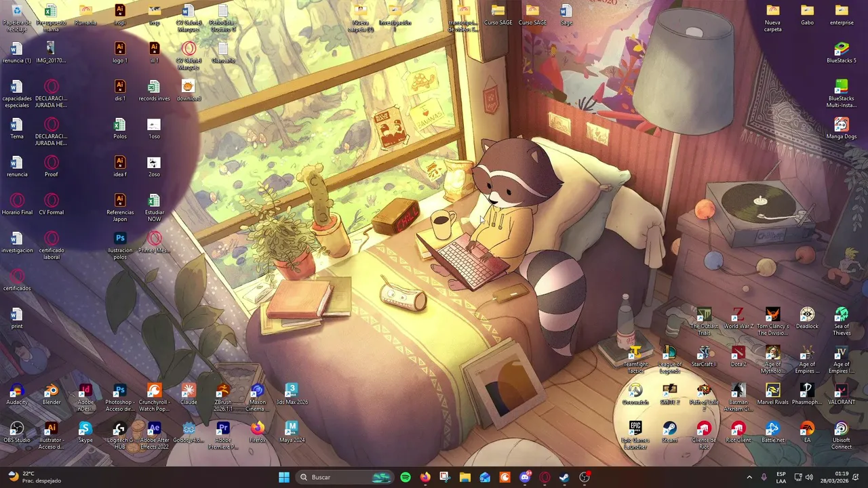The width and height of the screenshot is (868, 488).
Task: Open Opera browser from the taskbar
Action: tap(545, 477)
